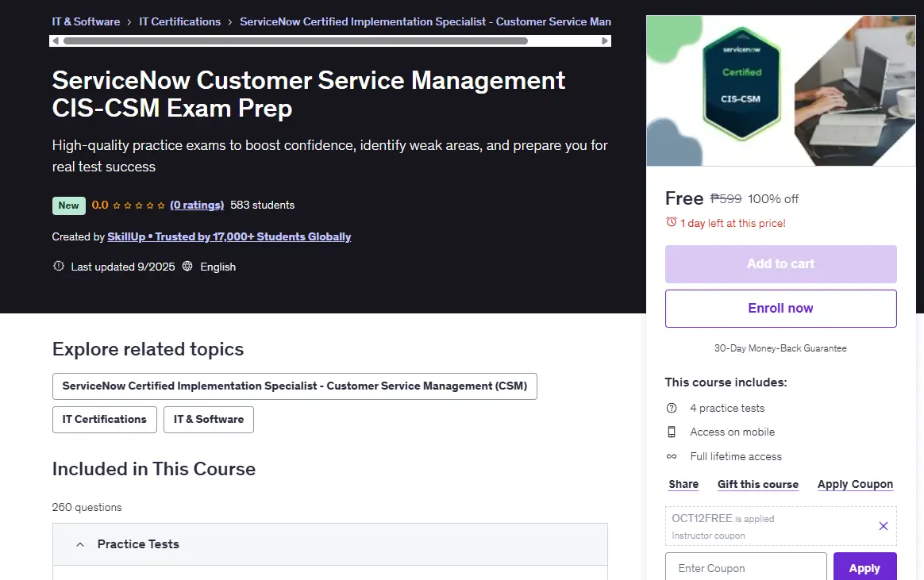Click Apply Coupon link

pyautogui.click(x=855, y=484)
